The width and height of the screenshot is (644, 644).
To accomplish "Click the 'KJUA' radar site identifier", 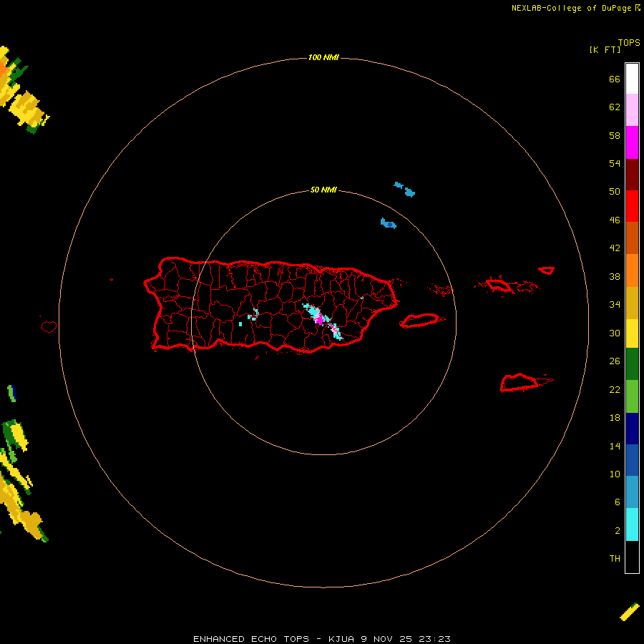I will coord(341,639).
